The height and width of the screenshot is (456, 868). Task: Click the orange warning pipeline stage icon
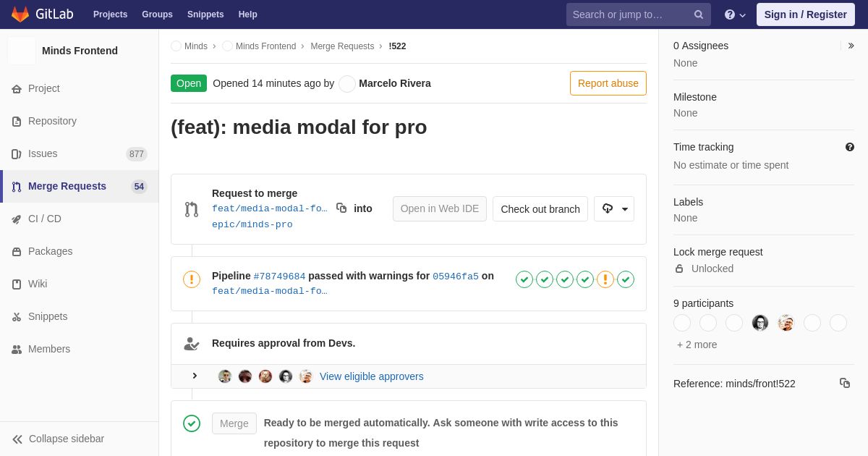coord(605,279)
